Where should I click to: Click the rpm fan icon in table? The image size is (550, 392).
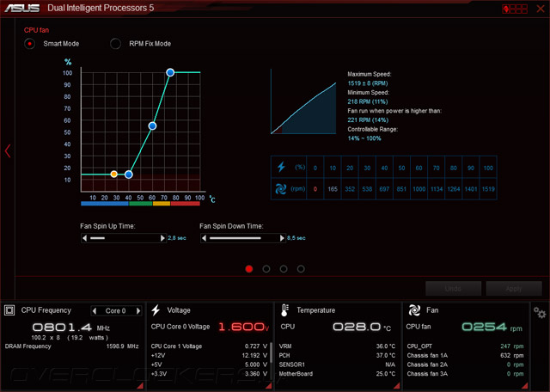click(281, 189)
